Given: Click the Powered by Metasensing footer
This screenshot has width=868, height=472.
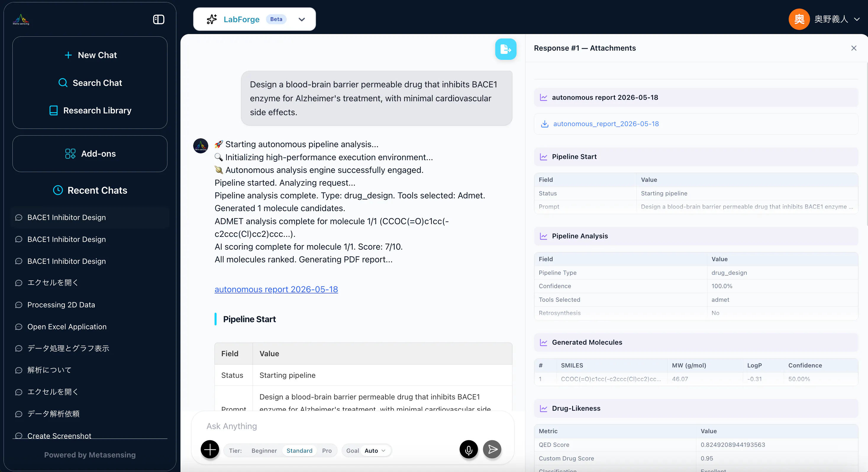Looking at the screenshot, I should pyautogui.click(x=90, y=455).
